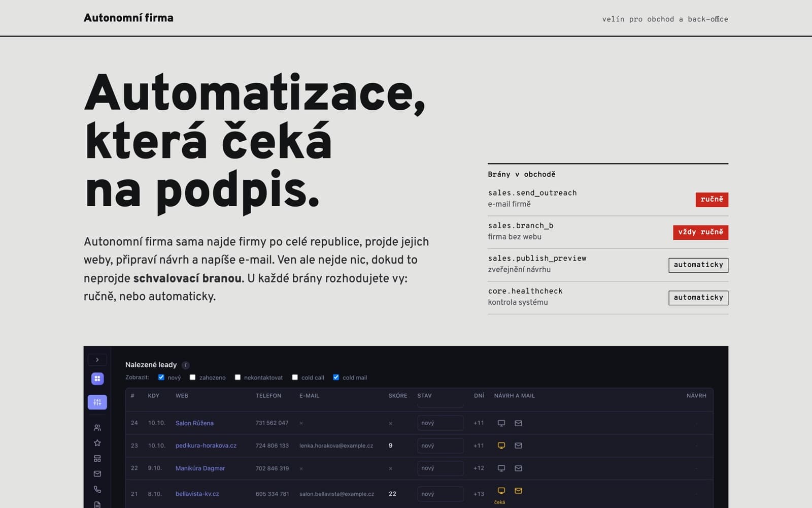This screenshot has height=508, width=812.
Task: Select the sliders settings icon in sidebar
Action: pyautogui.click(x=97, y=402)
